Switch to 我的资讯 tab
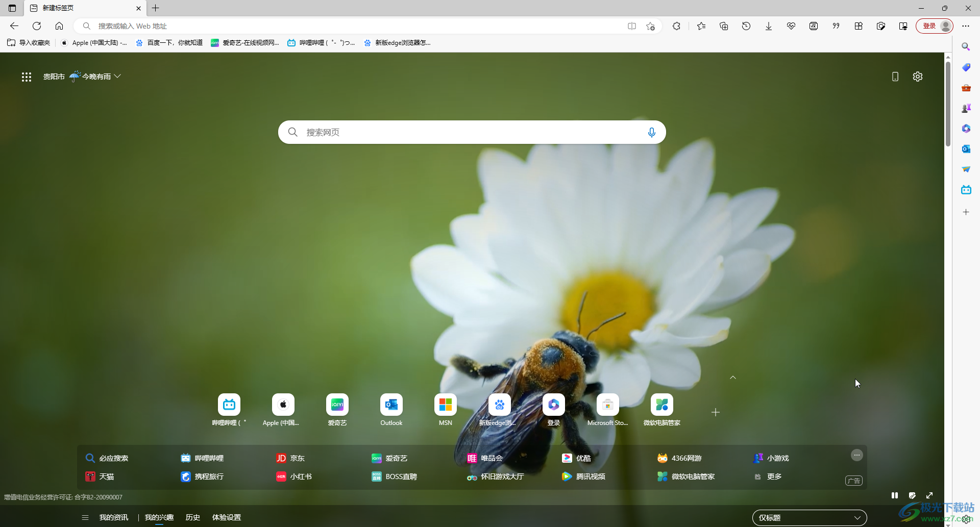 tap(114, 517)
